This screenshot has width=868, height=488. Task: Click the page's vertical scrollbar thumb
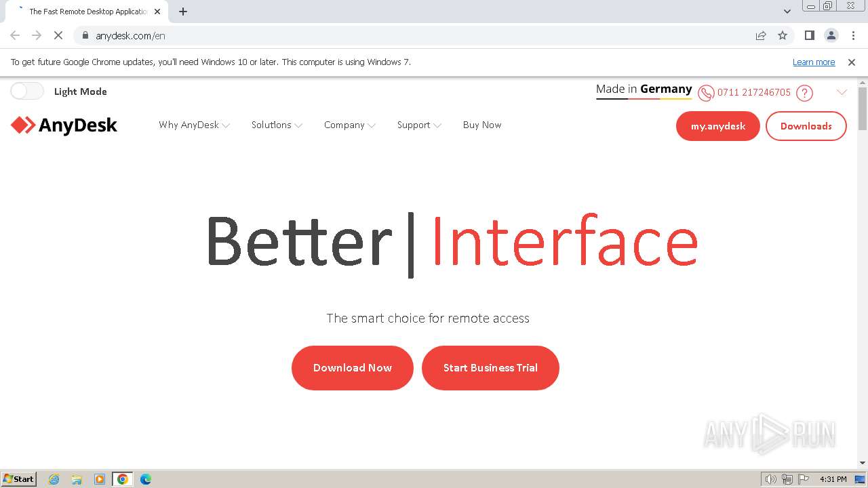pyautogui.click(x=863, y=108)
